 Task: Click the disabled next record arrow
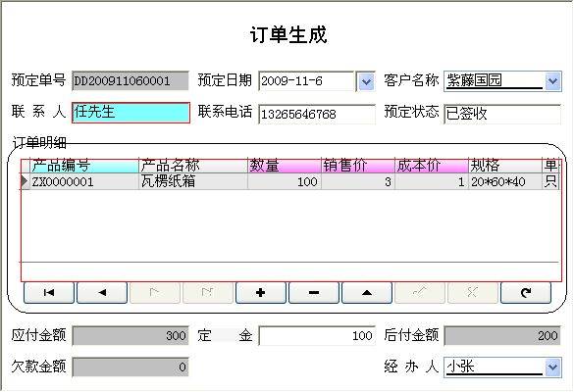coord(155,293)
